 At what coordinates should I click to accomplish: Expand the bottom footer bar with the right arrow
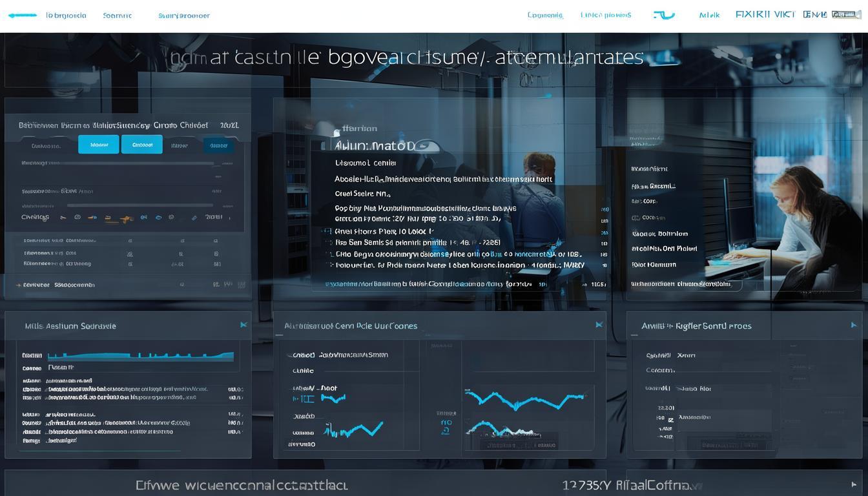(854, 484)
